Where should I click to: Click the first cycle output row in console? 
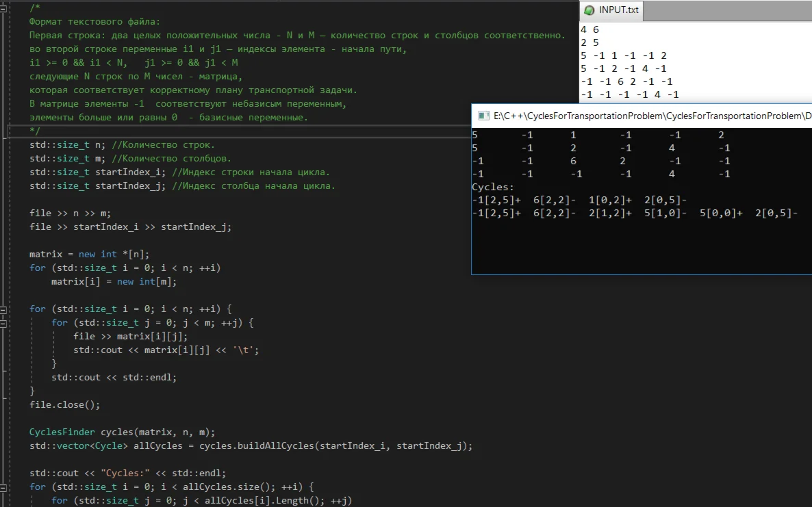click(x=579, y=200)
